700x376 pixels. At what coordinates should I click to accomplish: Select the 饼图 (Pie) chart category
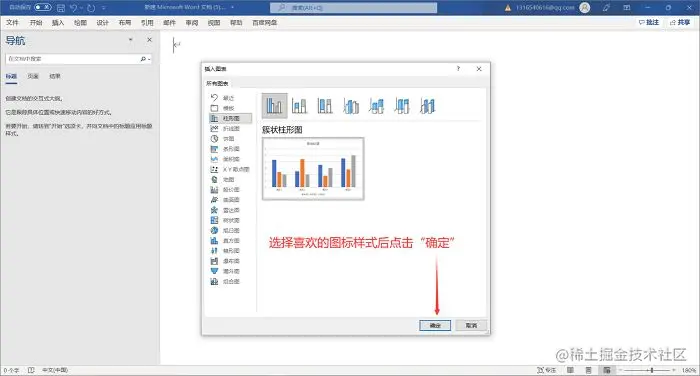pyautogui.click(x=230, y=139)
